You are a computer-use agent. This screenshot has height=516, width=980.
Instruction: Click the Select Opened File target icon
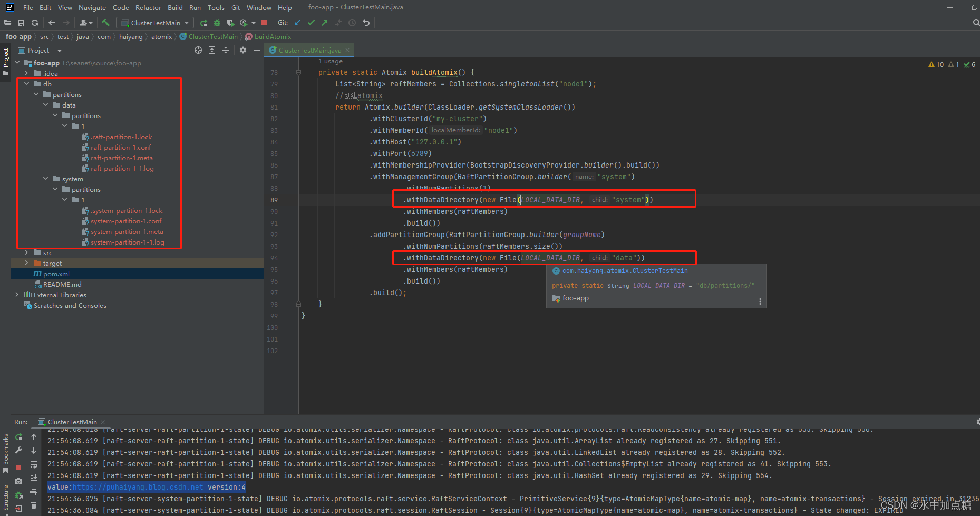pos(198,50)
